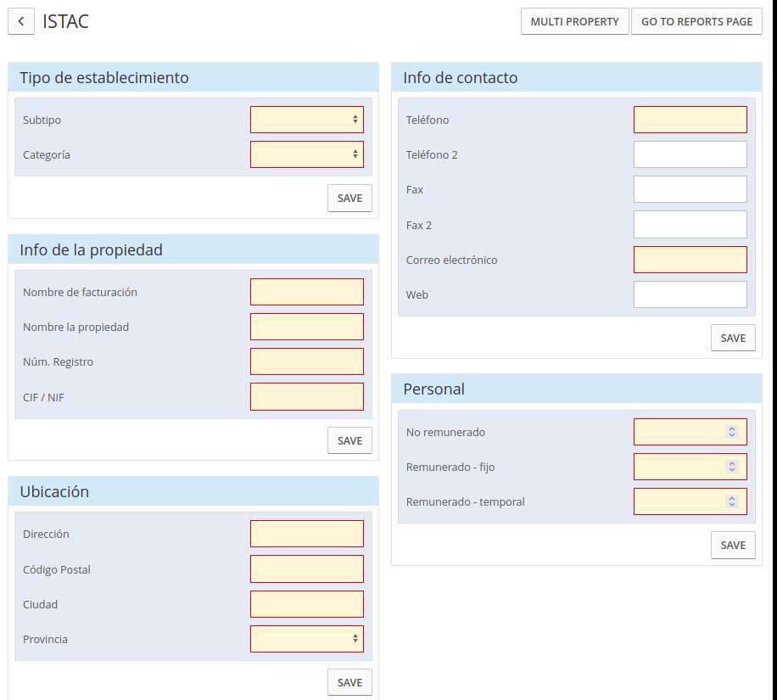Click the No remunerado stepper arrows
Screen dimensions: 777x700
[x=731, y=432]
